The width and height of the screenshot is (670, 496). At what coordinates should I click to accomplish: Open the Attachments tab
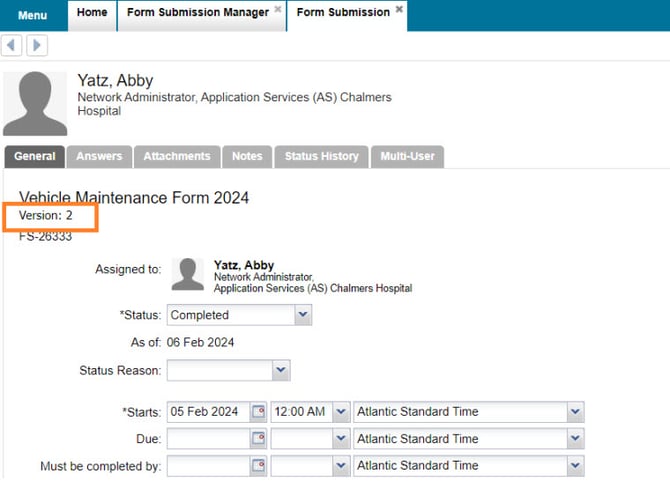point(176,157)
